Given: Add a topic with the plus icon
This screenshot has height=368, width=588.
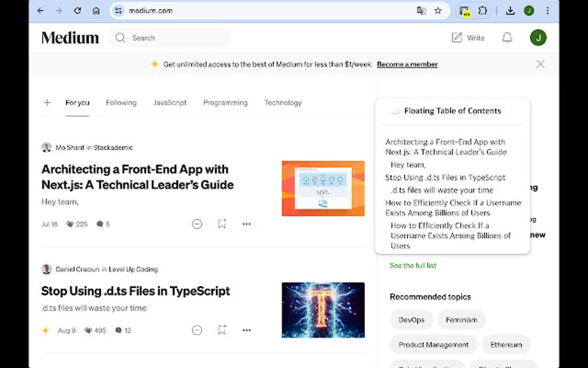Looking at the screenshot, I should pos(47,103).
